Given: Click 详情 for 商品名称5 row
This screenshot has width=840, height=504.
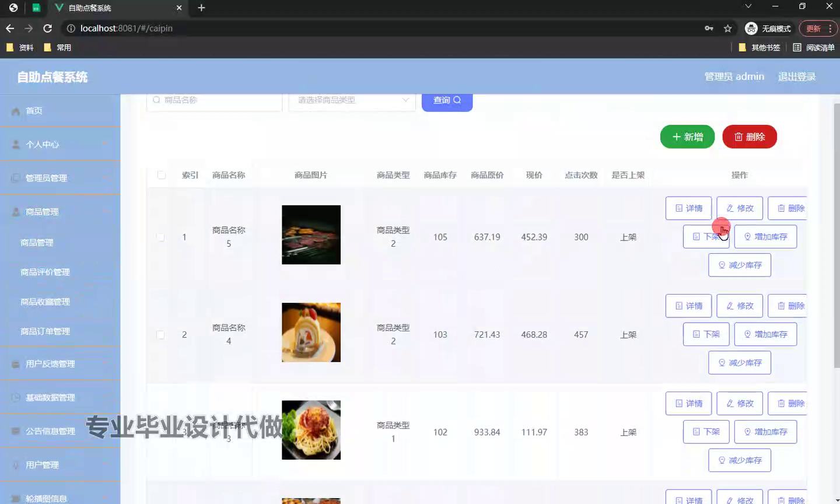Looking at the screenshot, I should point(688,208).
